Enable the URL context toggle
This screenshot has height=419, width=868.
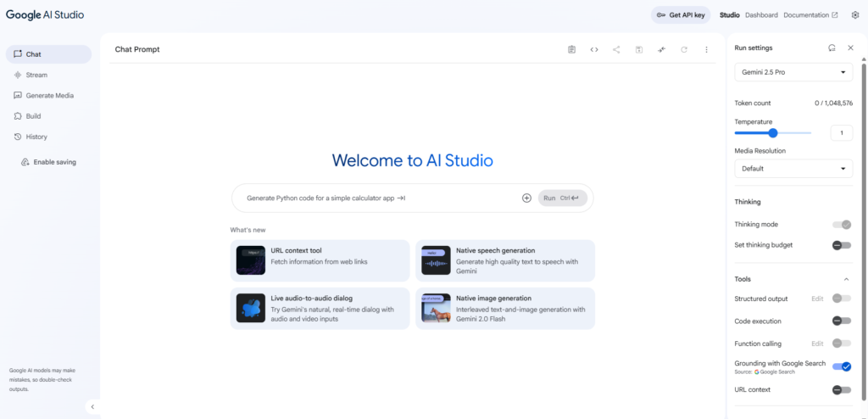[841, 390]
